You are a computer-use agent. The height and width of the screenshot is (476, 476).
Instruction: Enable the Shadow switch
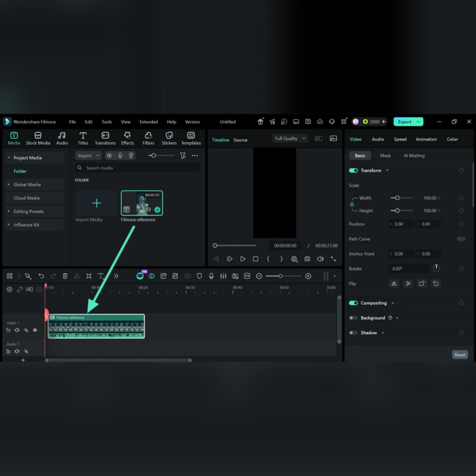pos(353,333)
